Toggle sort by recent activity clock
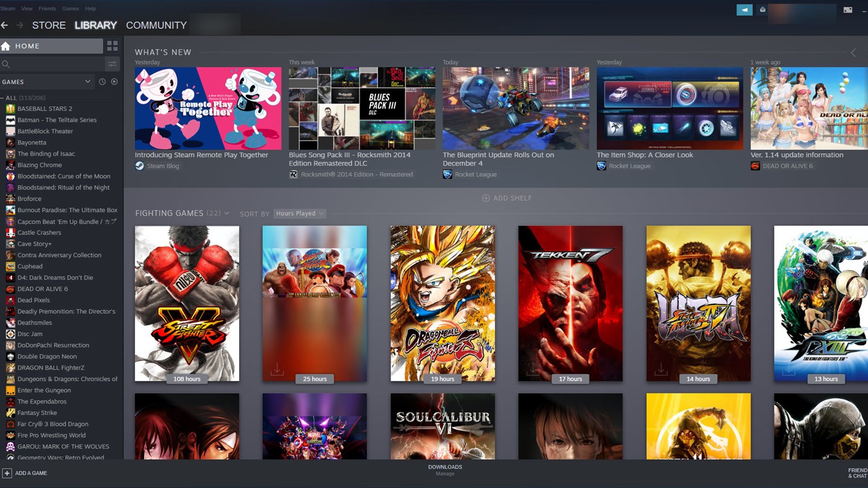The height and width of the screenshot is (488, 868). pyautogui.click(x=102, y=82)
